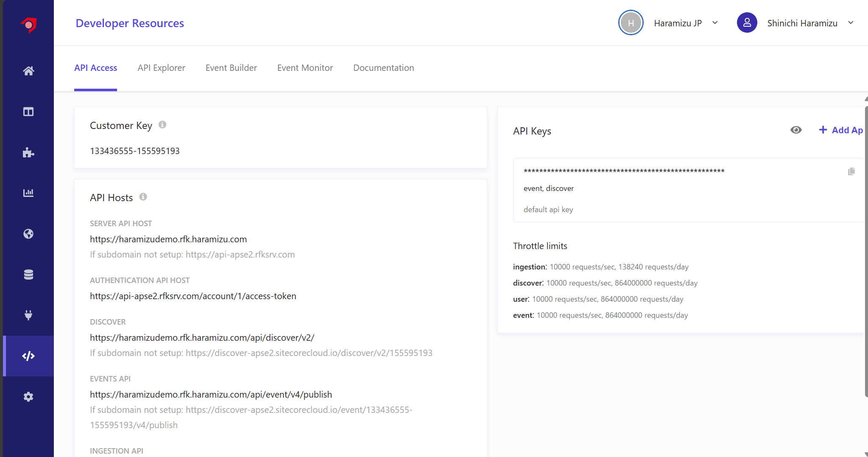This screenshot has height=457, width=868.
Task: Toggle API key visibility eye icon
Action: click(x=796, y=130)
